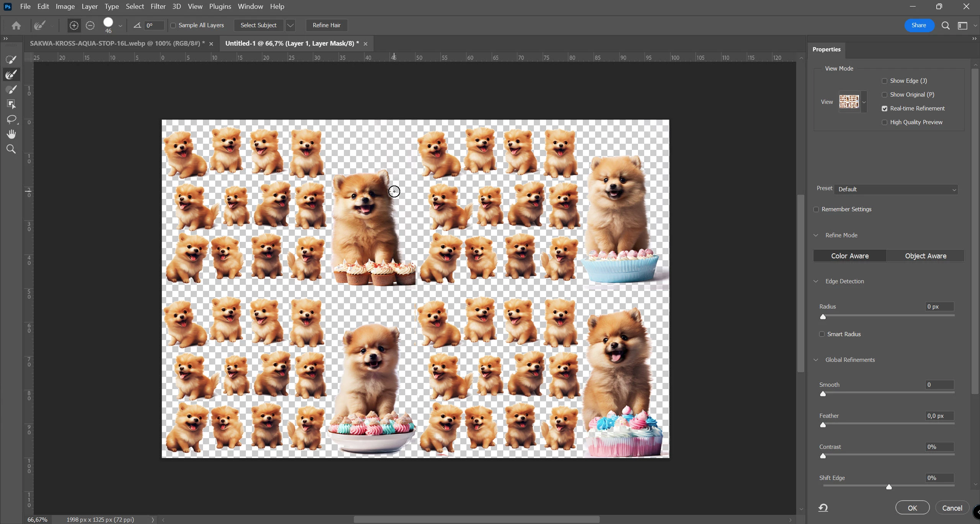Click the Object Aware button
The height and width of the screenshot is (524, 980).
[925, 256]
